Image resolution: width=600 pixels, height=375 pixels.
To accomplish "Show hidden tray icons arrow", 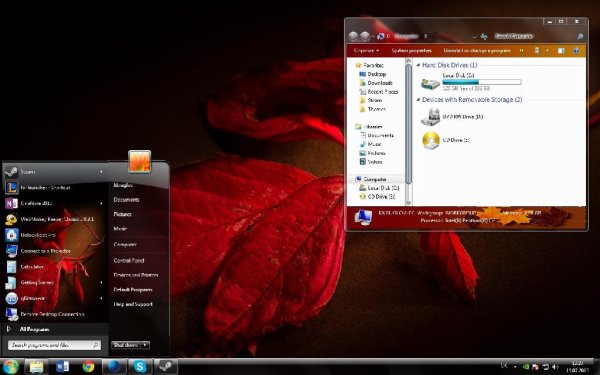I will click(x=515, y=367).
